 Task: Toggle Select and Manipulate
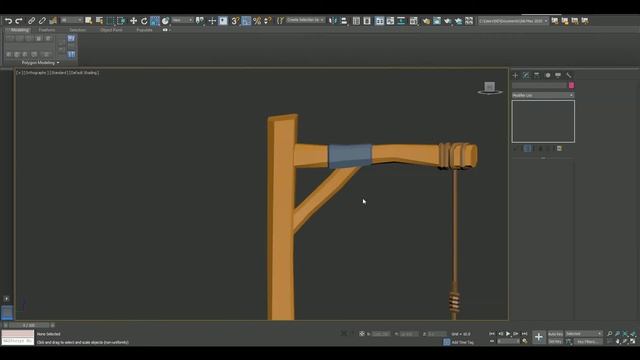212,20
